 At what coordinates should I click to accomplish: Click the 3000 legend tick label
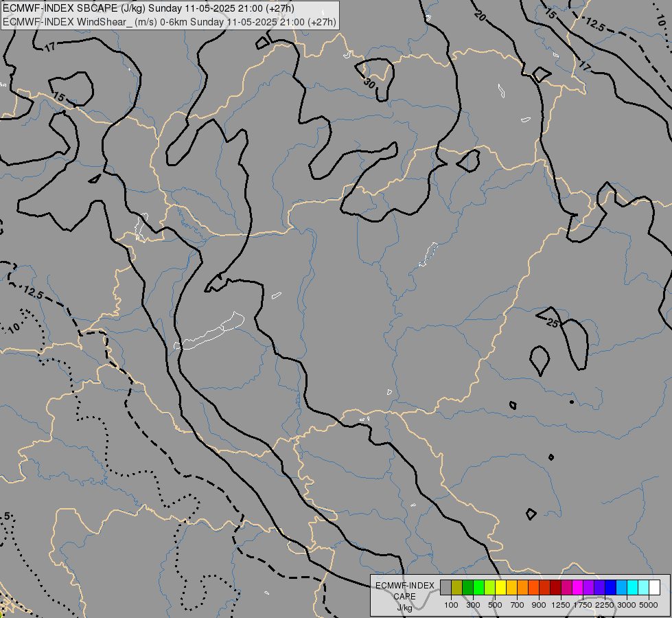[x=627, y=605]
